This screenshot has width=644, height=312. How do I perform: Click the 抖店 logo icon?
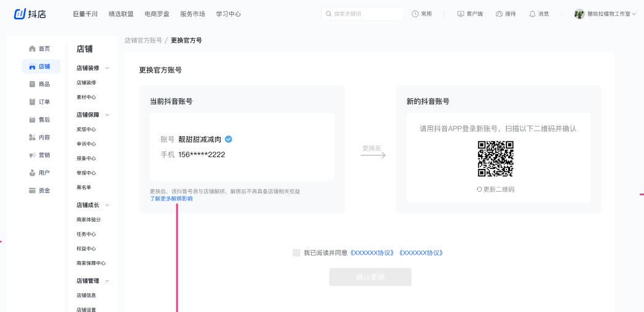click(x=20, y=14)
